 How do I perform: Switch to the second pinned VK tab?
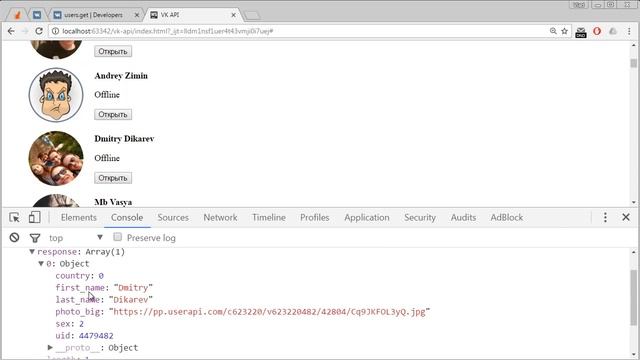(37, 15)
